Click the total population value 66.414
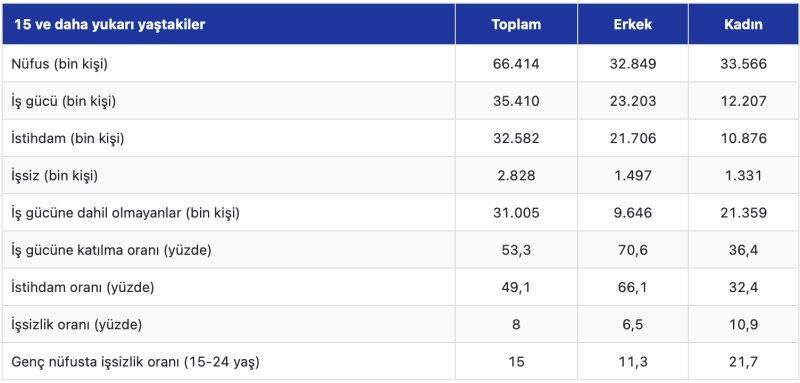 516,64
